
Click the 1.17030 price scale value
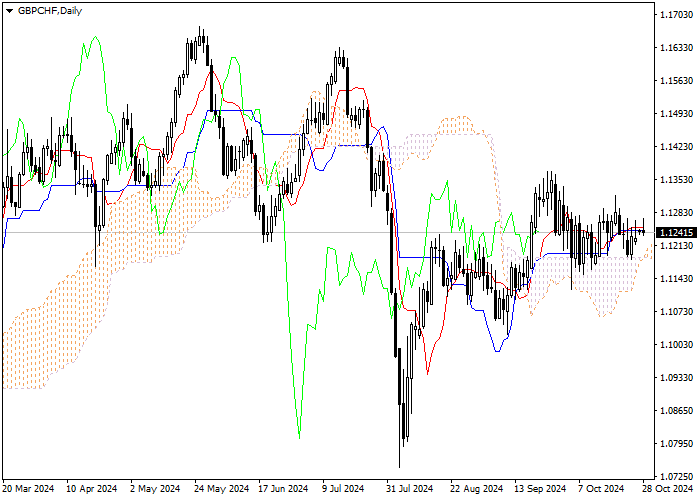point(677,15)
